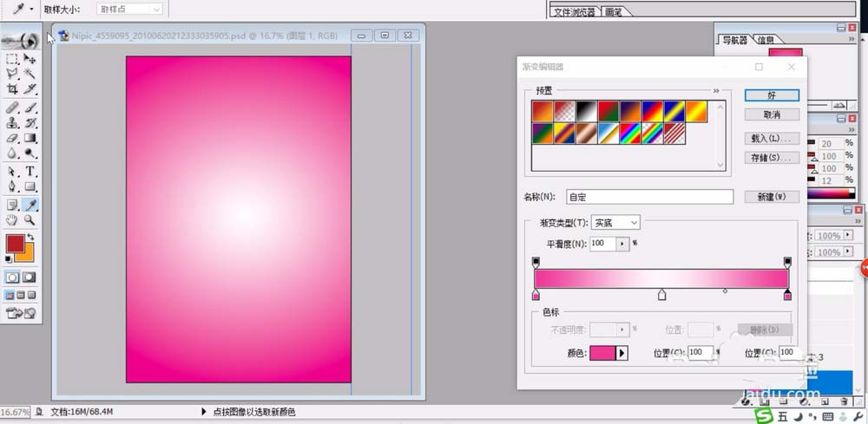The width and height of the screenshot is (868, 424).
Task: Select the Zoom magnifier tool
Action: (30, 220)
